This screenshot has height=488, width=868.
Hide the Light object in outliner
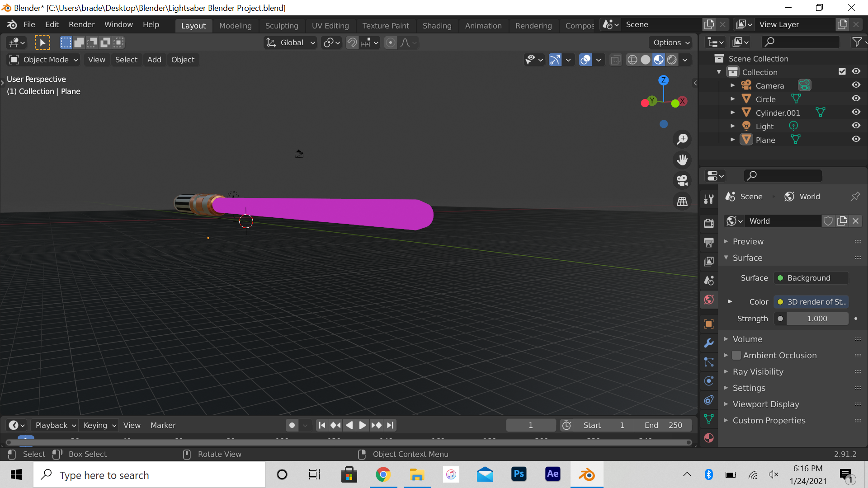[x=856, y=126]
